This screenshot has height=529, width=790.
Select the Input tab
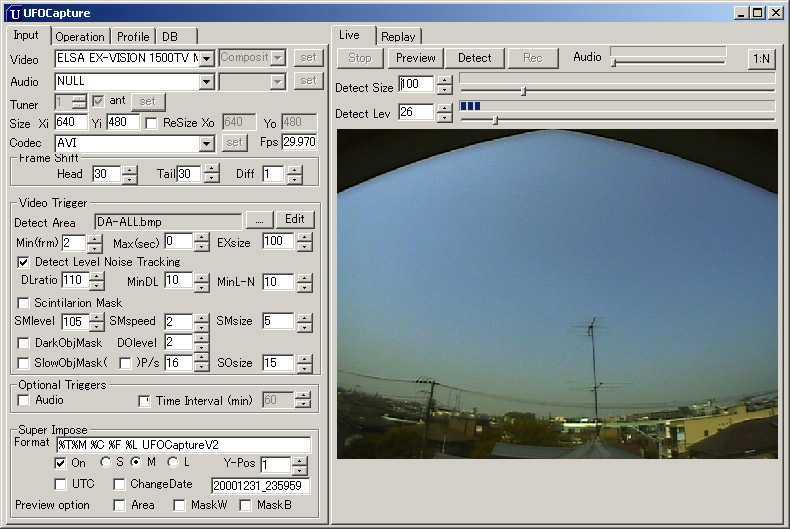(26, 35)
